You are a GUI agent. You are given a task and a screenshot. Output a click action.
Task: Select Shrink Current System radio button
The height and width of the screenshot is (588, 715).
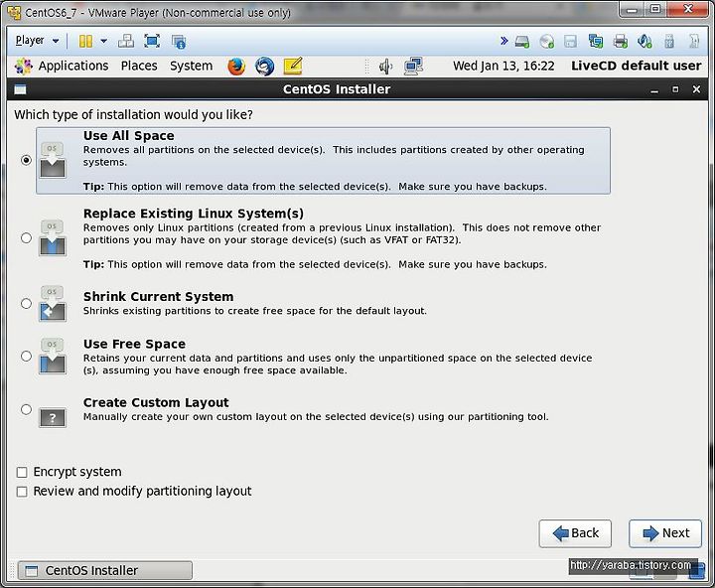(26, 303)
